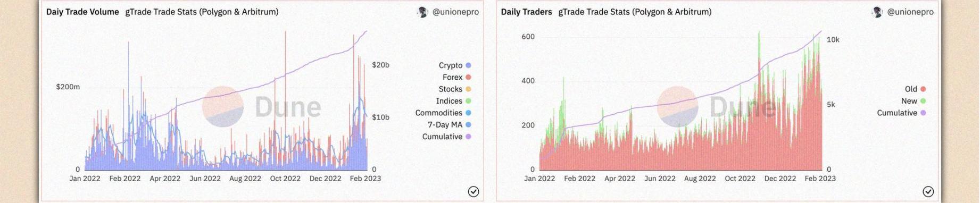980x203 pixels.
Task: Open the Daily Traders chart title
Action: pos(526,12)
